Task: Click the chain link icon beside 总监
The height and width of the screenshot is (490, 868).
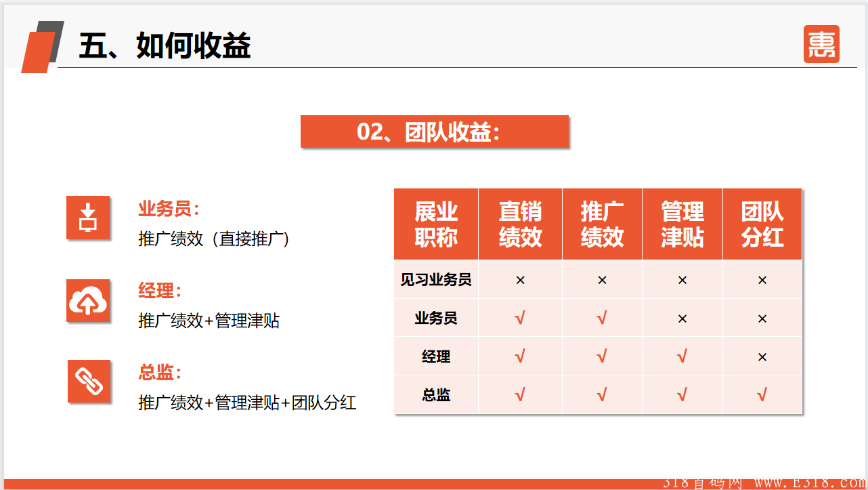Action: pos(89,382)
